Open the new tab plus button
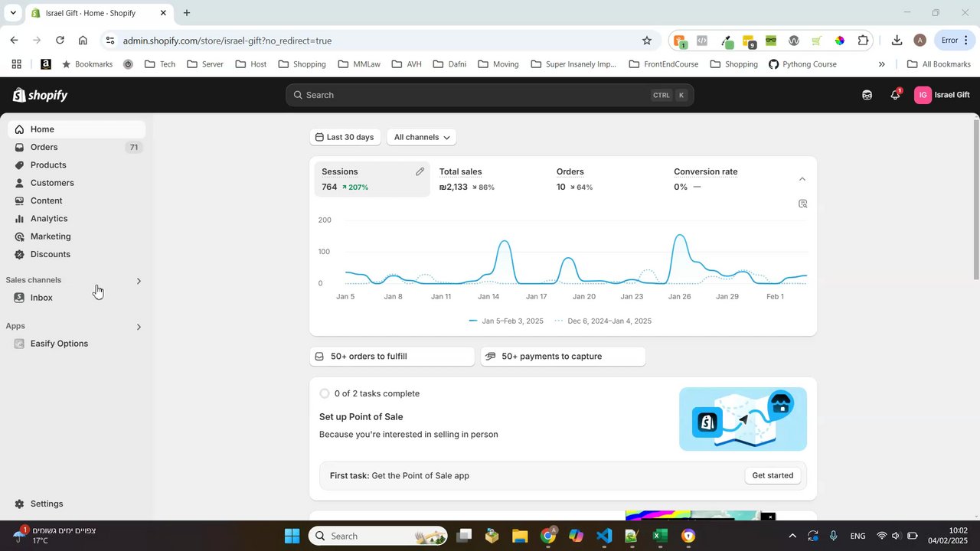This screenshot has height=551, width=980. pos(187,13)
